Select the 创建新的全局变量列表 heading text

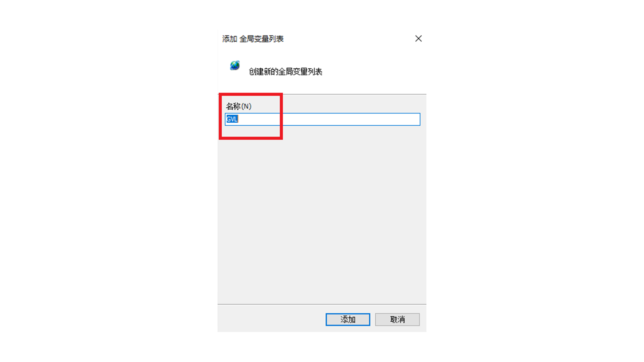(x=285, y=72)
